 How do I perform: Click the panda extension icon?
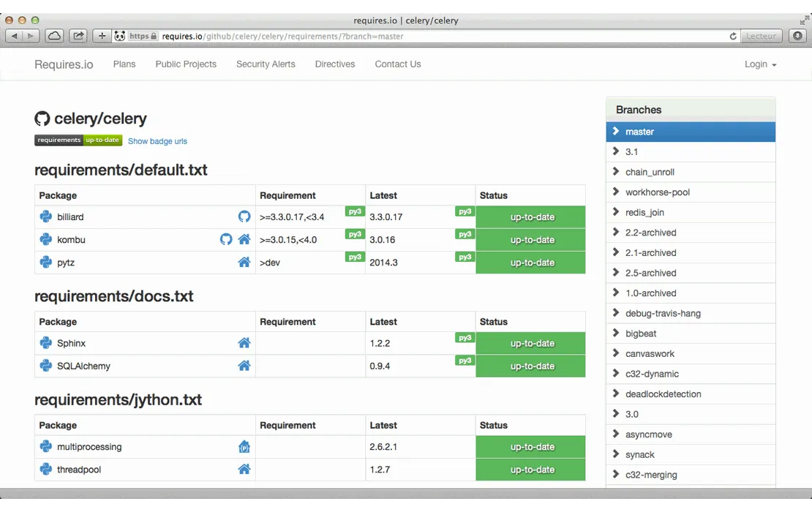point(120,36)
